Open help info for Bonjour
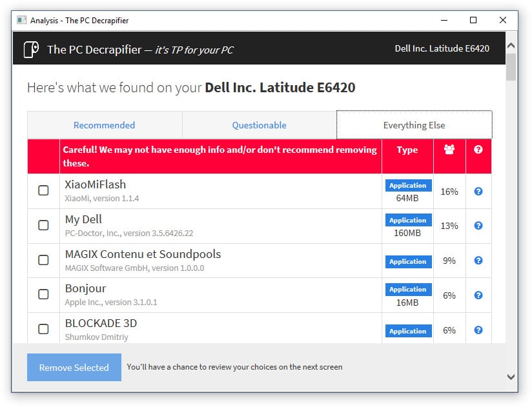 click(478, 295)
